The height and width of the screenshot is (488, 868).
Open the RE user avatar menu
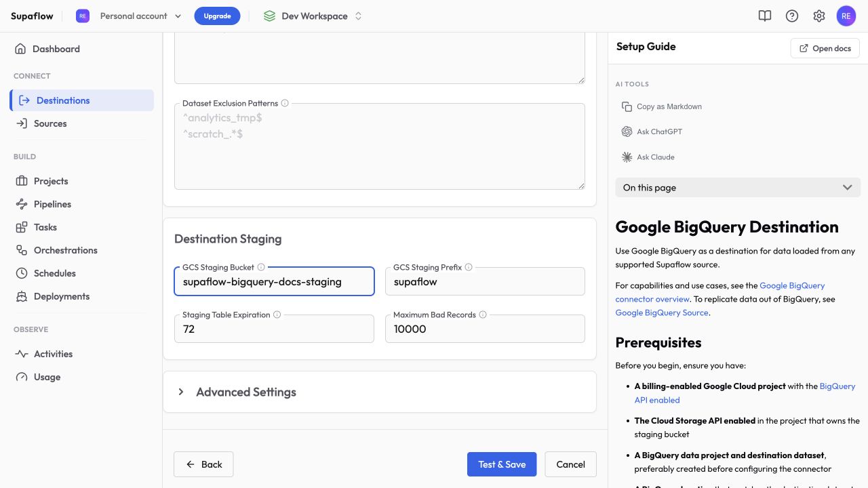tap(846, 16)
